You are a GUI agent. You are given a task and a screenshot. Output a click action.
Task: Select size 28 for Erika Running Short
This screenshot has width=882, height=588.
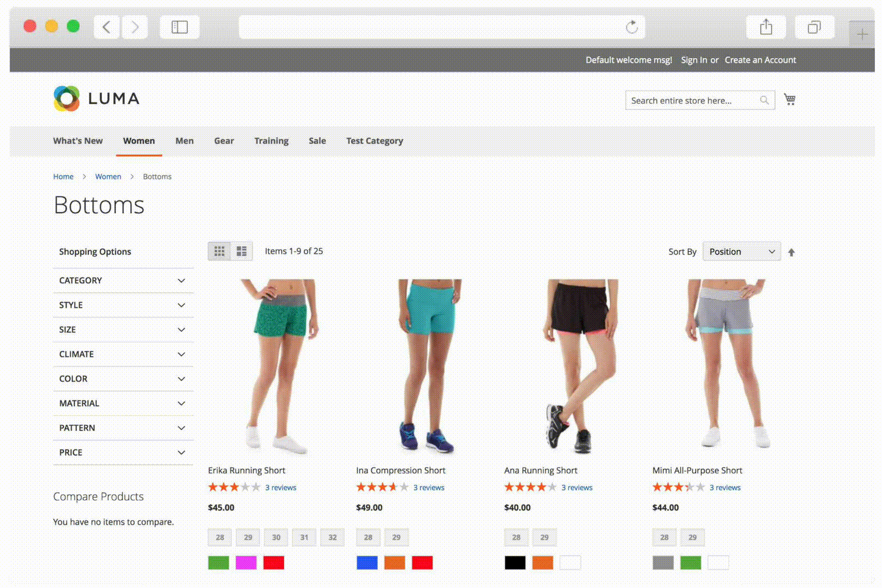point(220,537)
